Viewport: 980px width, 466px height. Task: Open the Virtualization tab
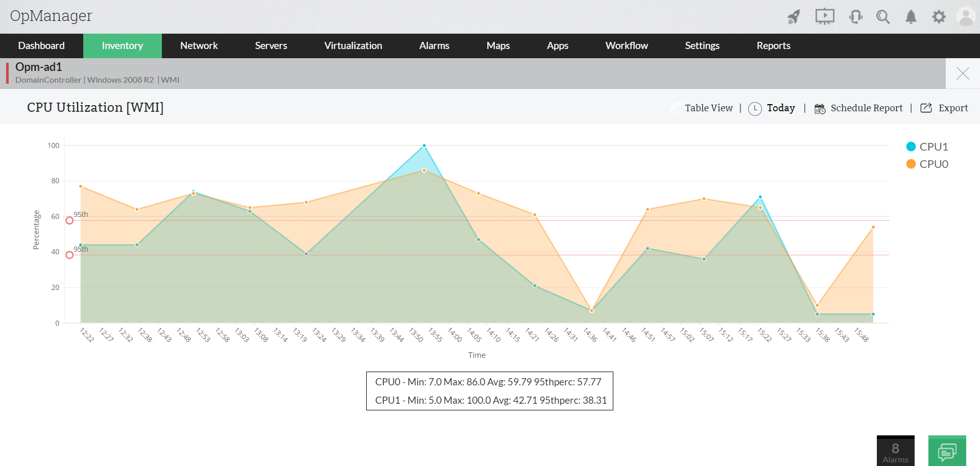point(353,46)
